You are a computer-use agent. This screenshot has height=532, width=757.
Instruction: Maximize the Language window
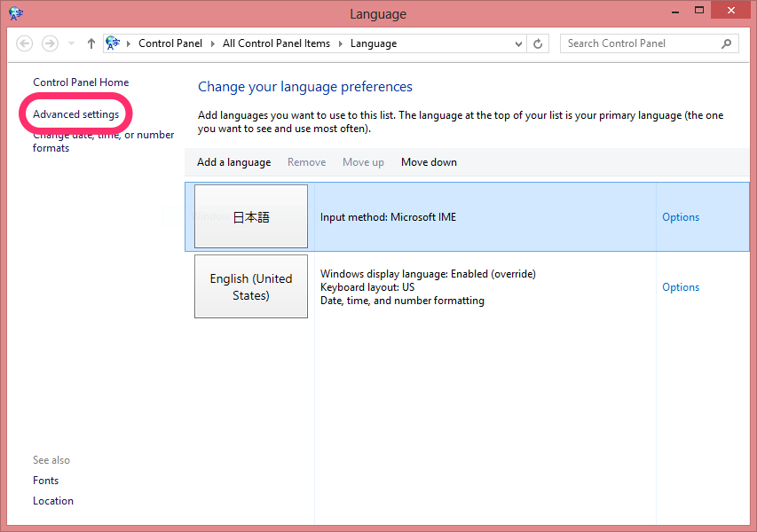699,11
